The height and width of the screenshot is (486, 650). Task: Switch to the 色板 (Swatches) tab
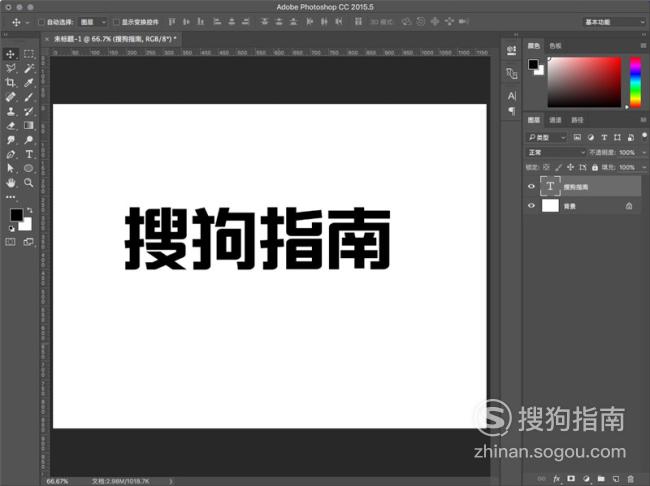coord(555,46)
